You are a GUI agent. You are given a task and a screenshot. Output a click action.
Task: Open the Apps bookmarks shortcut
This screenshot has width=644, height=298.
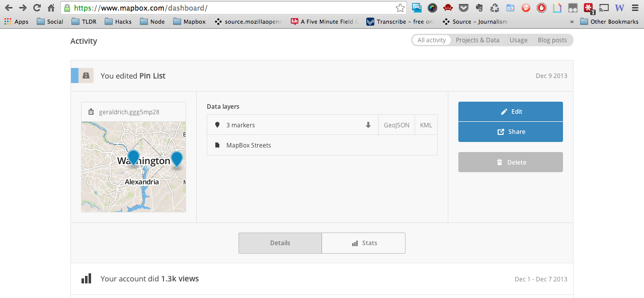pos(16,22)
